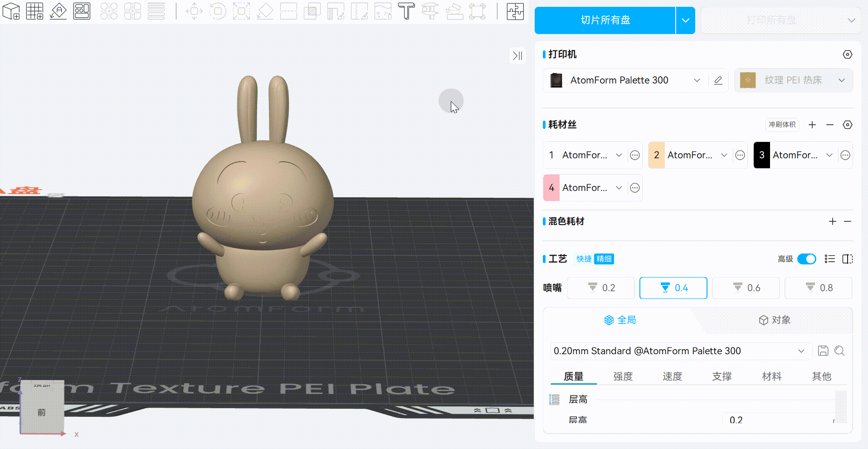Switch to the 强度 strength tab

623,376
